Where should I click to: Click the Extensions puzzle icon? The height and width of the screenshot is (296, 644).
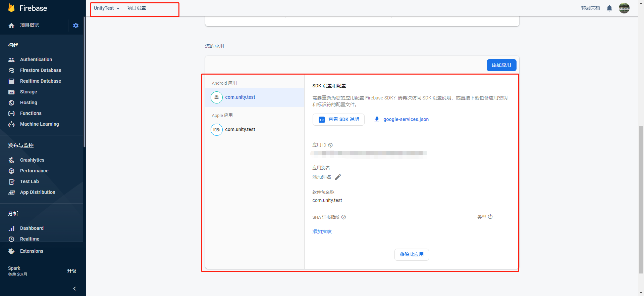[x=11, y=251]
